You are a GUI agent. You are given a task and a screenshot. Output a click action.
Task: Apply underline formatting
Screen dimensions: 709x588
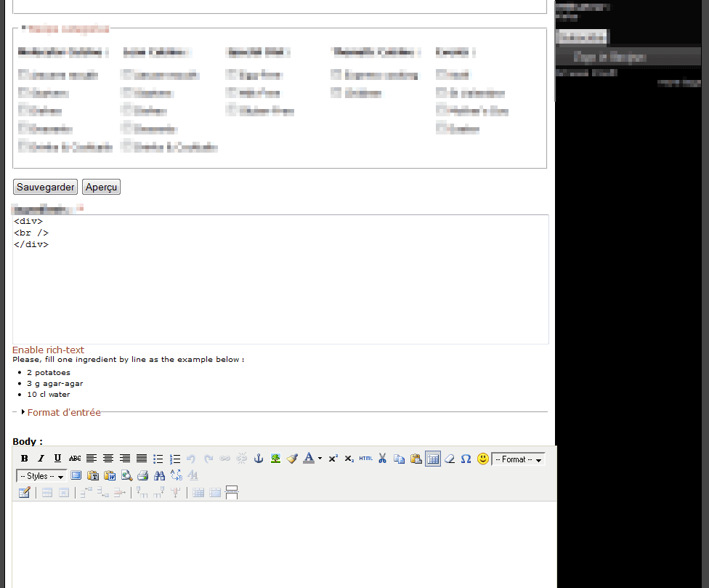point(57,459)
